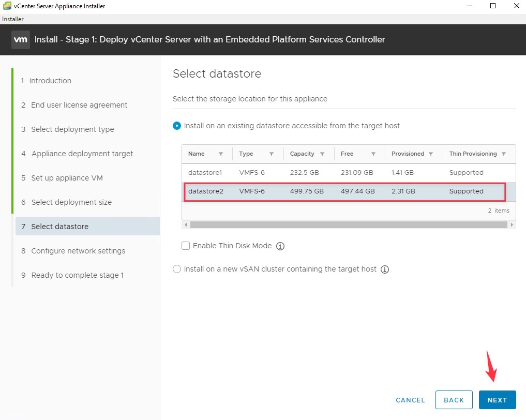Check Enable Thin Disk Mode checkbox
526x420 pixels.
tap(186, 246)
